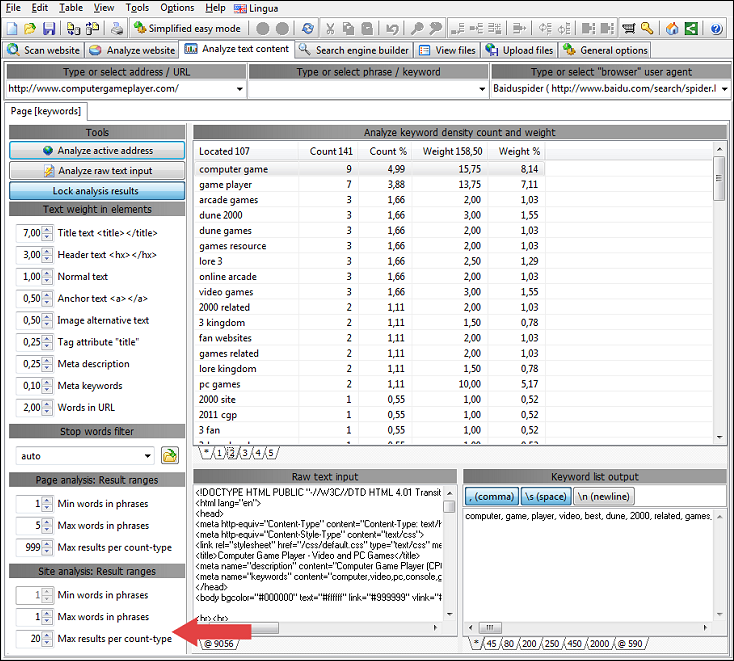
Task: Adjust Site analysis Max results per count-type stepper
Action: [47, 639]
